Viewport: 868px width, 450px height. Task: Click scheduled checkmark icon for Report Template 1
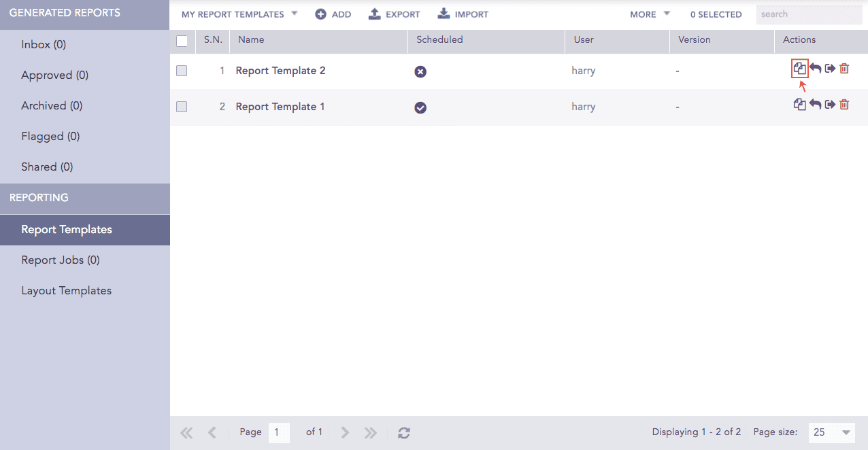[420, 107]
